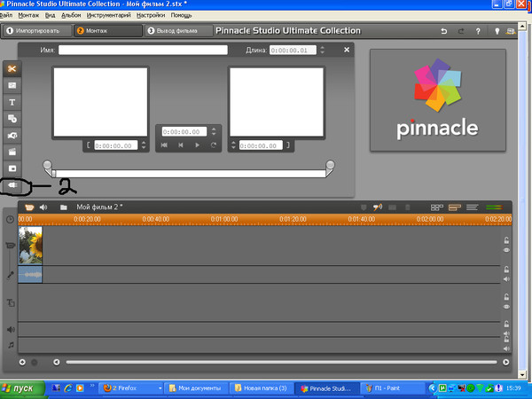The width and height of the screenshot is (532, 399).
Task: Adjust the Длина duration stepper arrows
Action: pos(322,50)
